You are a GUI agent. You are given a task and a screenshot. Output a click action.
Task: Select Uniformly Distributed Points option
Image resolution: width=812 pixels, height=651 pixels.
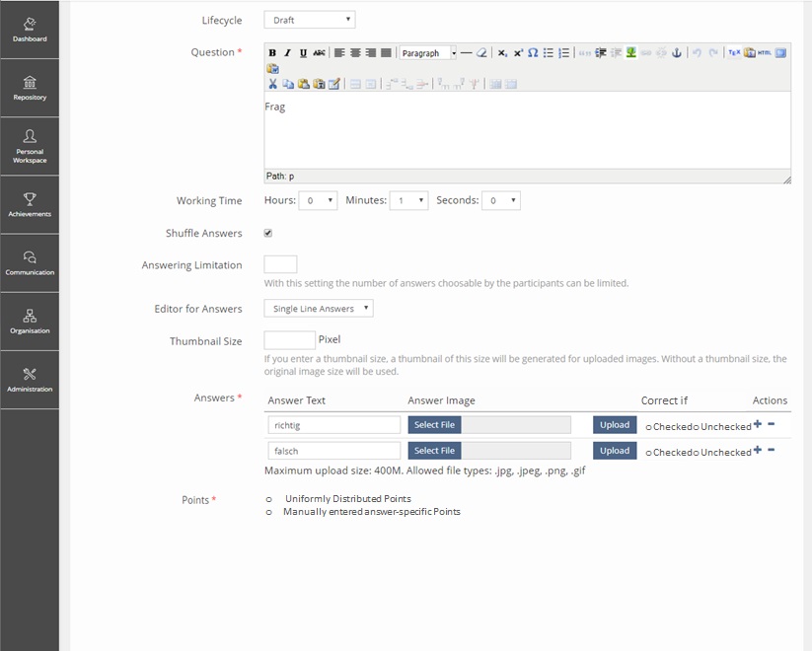coord(269,499)
